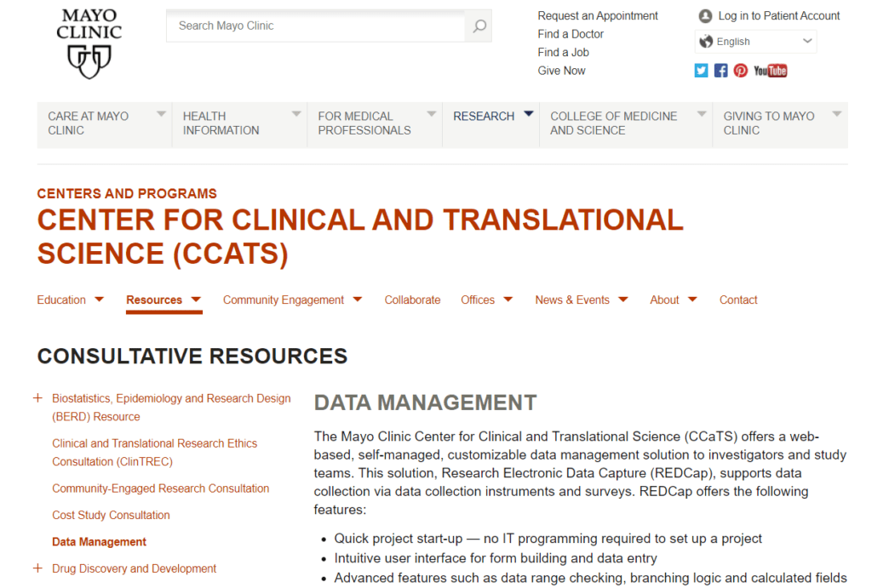This screenshot has height=588, width=872.
Task: Click Give Now link
Action: click(x=562, y=71)
